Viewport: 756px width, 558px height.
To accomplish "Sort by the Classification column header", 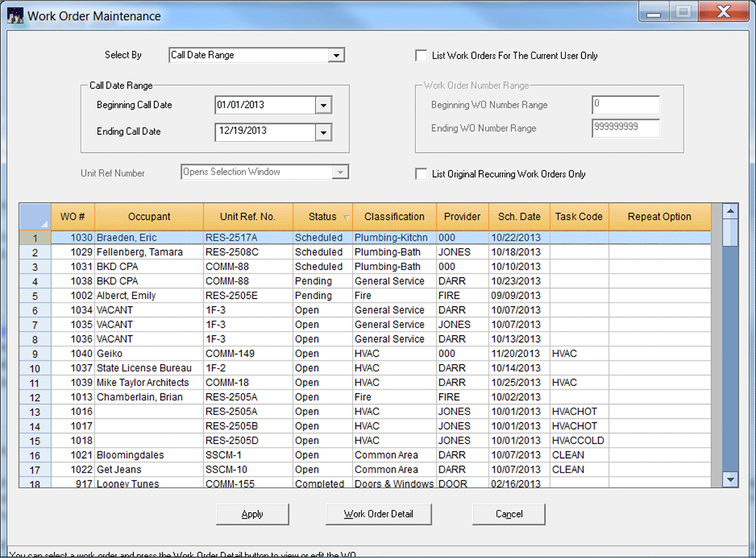I will point(394,217).
